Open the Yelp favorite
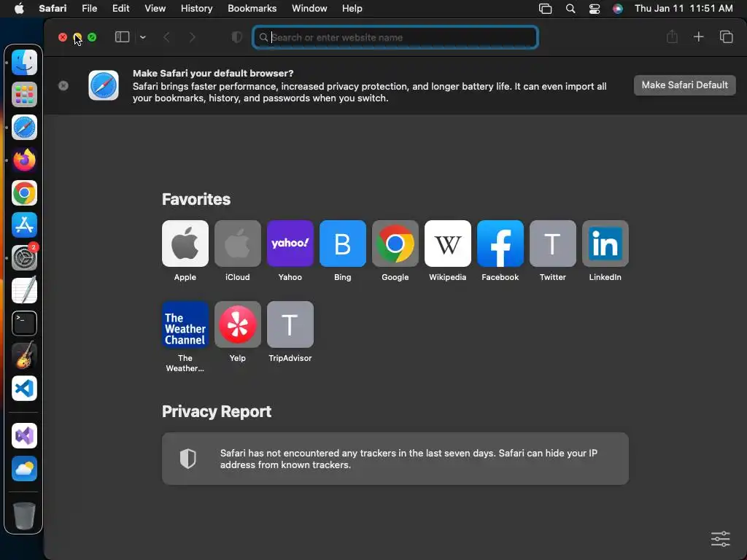 point(238,324)
